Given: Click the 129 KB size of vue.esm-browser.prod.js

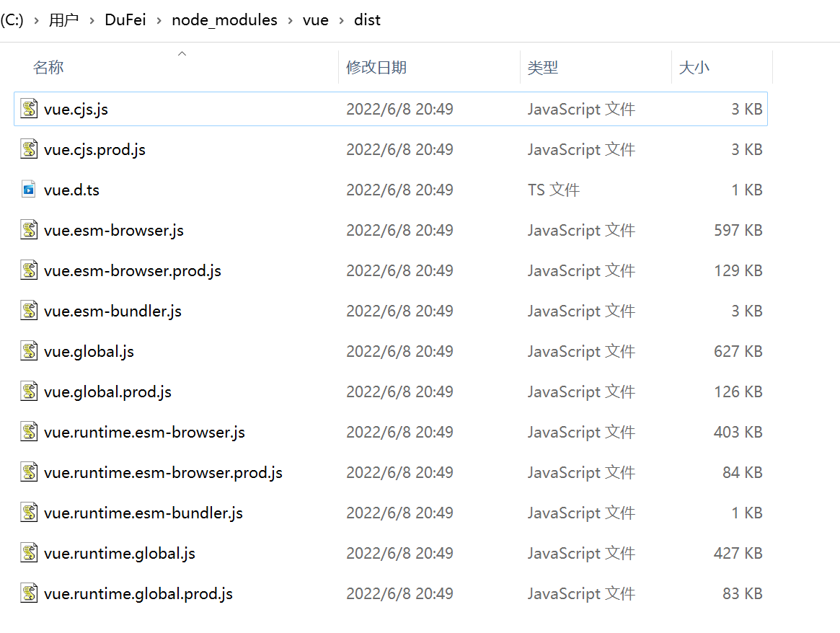Looking at the screenshot, I should tap(738, 271).
